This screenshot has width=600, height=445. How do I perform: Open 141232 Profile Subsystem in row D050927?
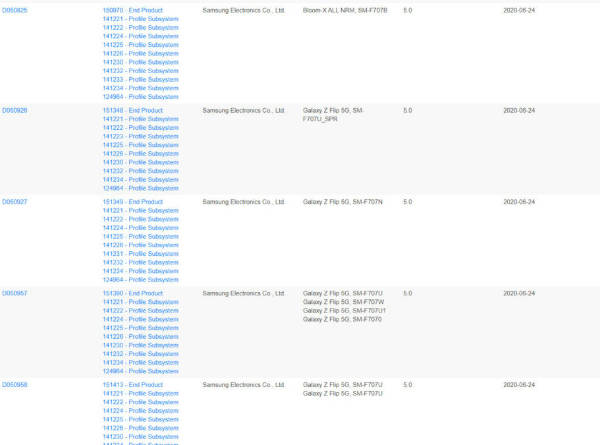[x=140, y=262]
